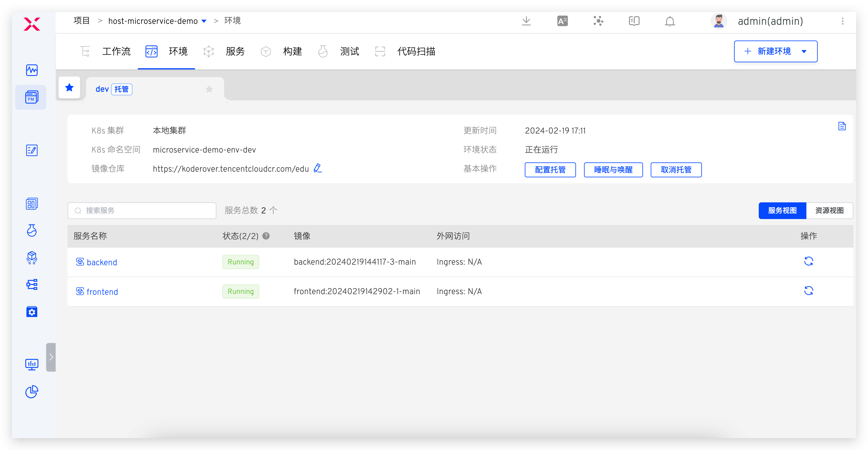The height and width of the screenshot is (450, 868).
Task: Open the download center icon
Action: [526, 21]
